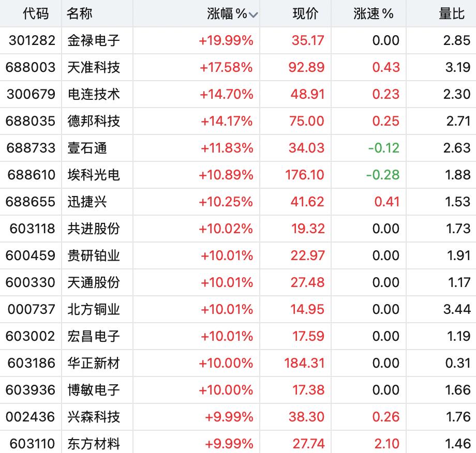
Task: Click volume ratio 0.31
Action: 458,363
